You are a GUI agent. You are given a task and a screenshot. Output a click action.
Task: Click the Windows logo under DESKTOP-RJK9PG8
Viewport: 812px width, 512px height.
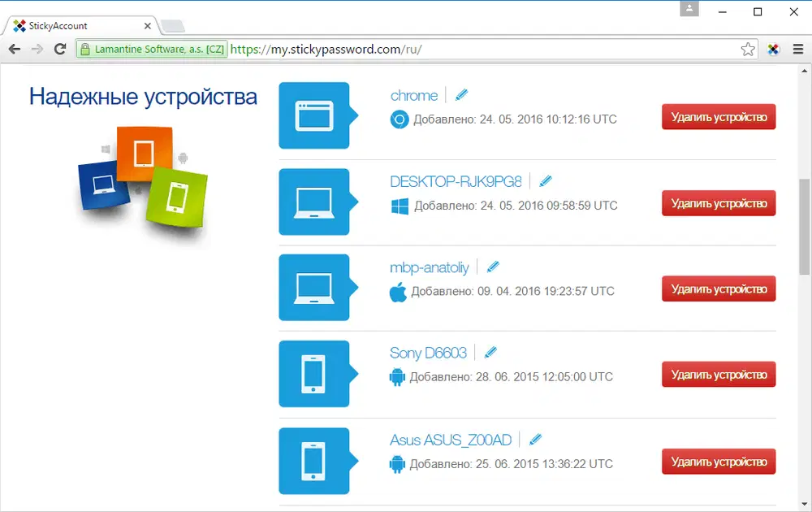pos(398,206)
